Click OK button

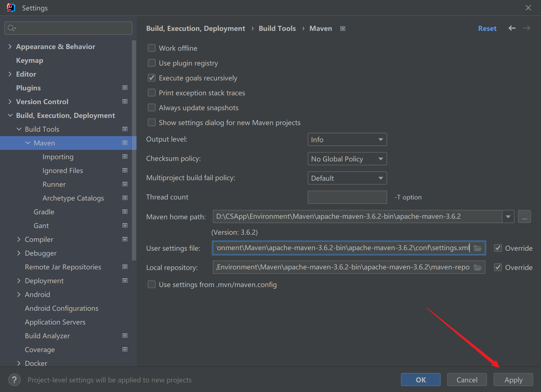[421, 380]
